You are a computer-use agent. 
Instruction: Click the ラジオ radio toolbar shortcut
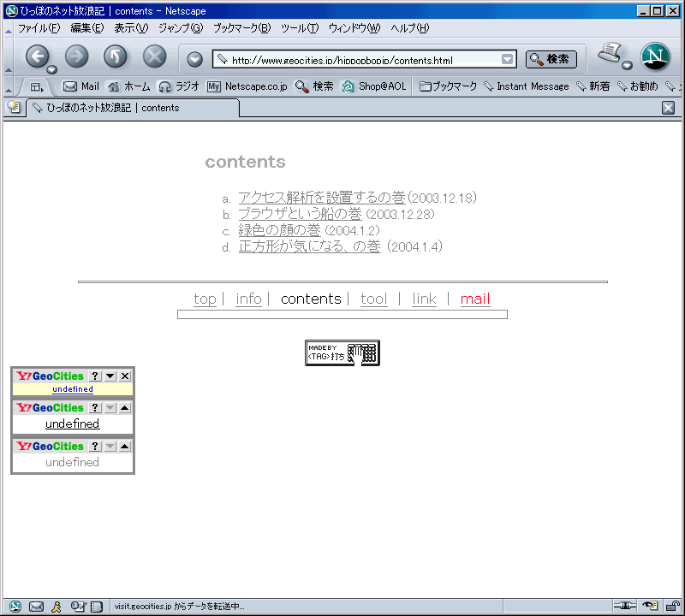tap(179, 86)
